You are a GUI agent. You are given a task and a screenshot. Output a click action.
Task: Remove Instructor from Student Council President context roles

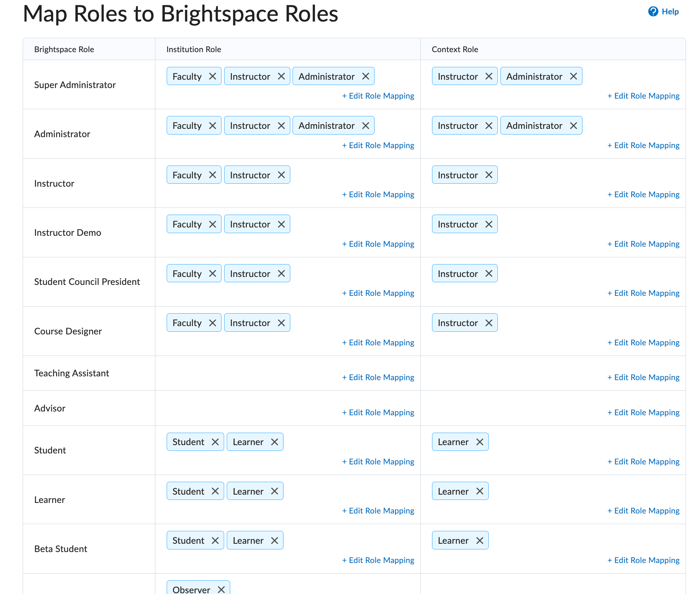click(489, 274)
